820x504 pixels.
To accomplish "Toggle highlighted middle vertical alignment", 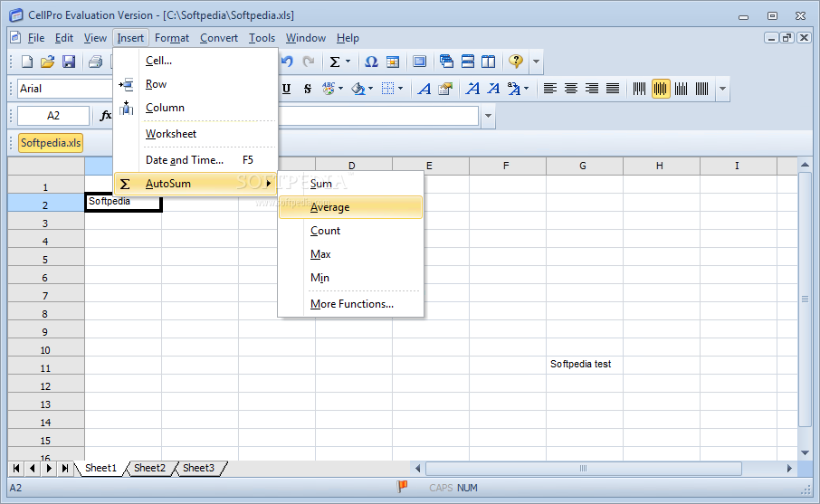I will click(x=661, y=89).
